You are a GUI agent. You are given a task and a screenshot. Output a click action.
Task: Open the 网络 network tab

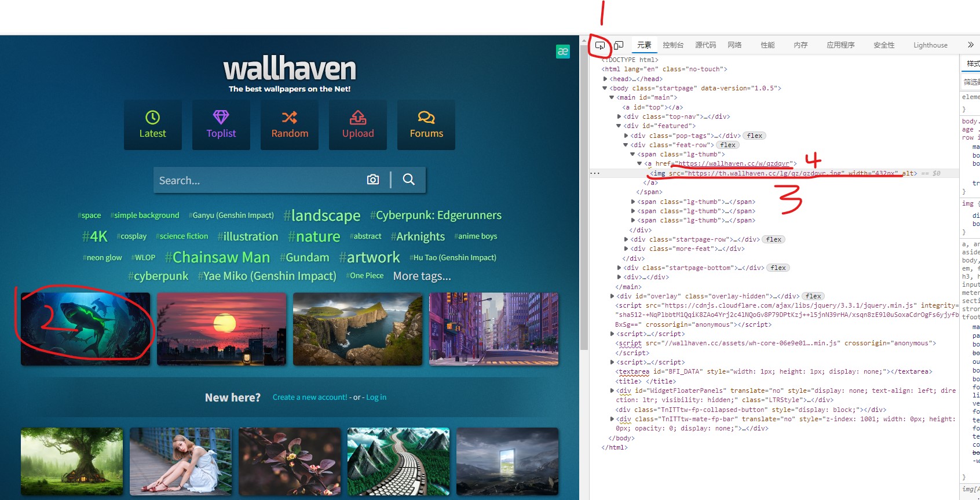(x=734, y=45)
